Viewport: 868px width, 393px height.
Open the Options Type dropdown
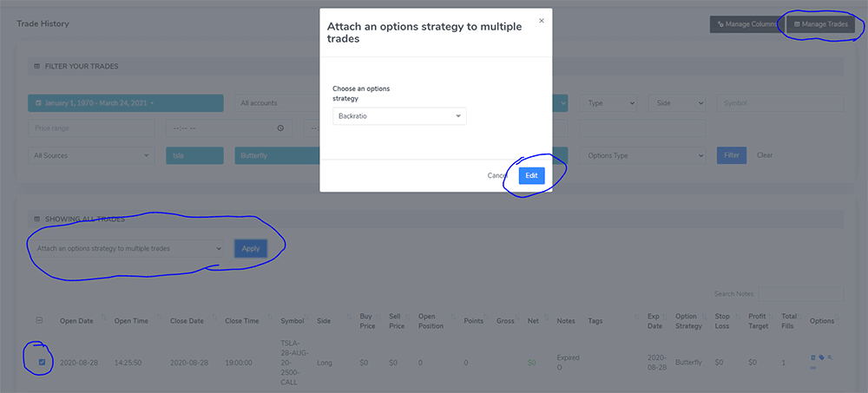[642, 155]
